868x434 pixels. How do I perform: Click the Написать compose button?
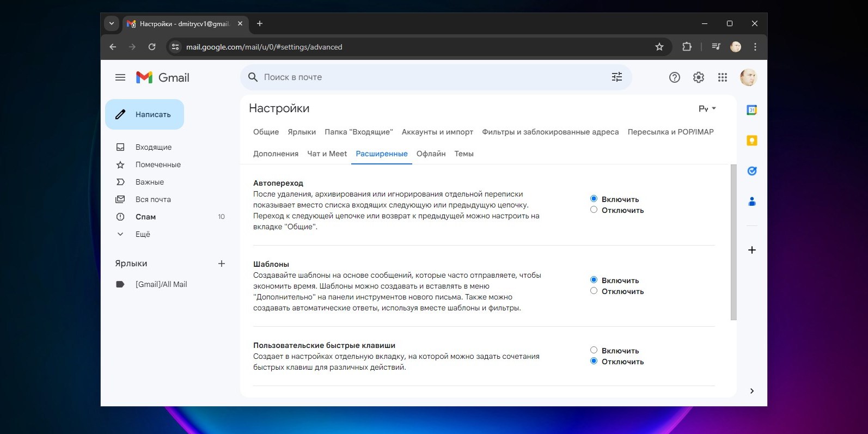click(144, 114)
